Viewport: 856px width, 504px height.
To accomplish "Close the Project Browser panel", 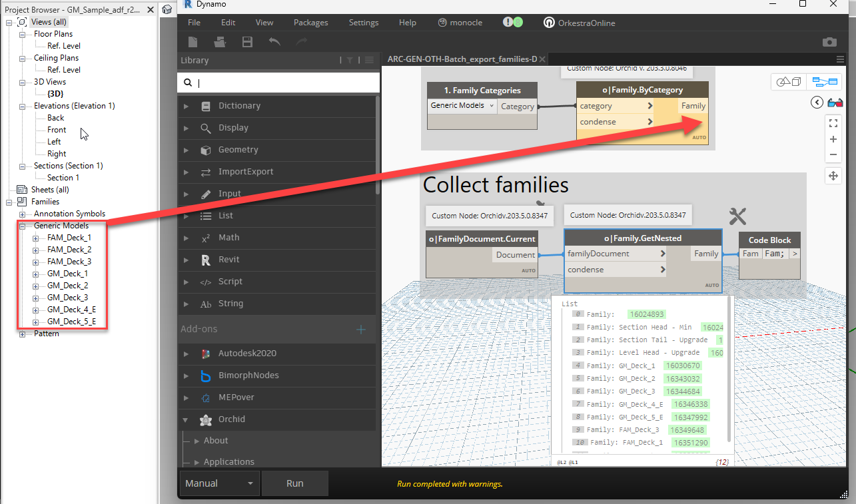I will (151, 10).
